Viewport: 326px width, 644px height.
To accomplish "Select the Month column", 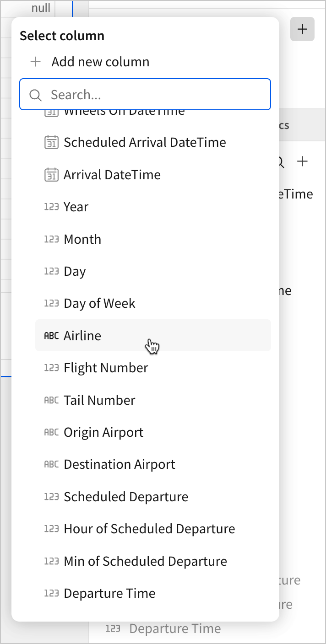I will 82,239.
